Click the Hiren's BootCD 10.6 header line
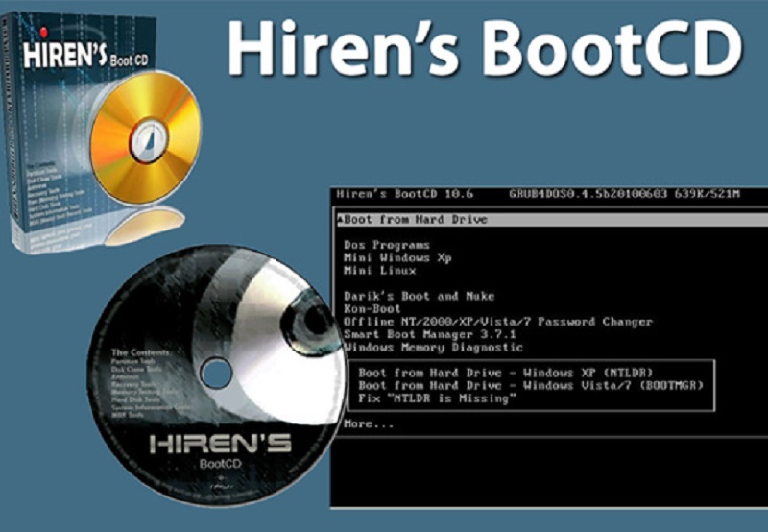This screenshot has width=768, height=532. click(x=403, y=195)
